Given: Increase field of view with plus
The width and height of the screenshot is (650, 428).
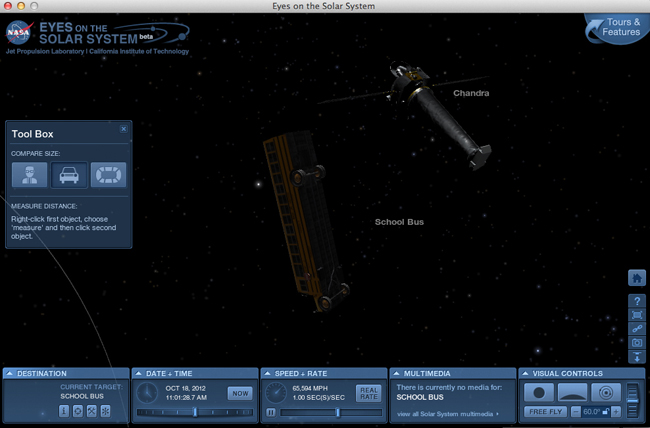Looking at the screenshot, I should pos(616,412).
